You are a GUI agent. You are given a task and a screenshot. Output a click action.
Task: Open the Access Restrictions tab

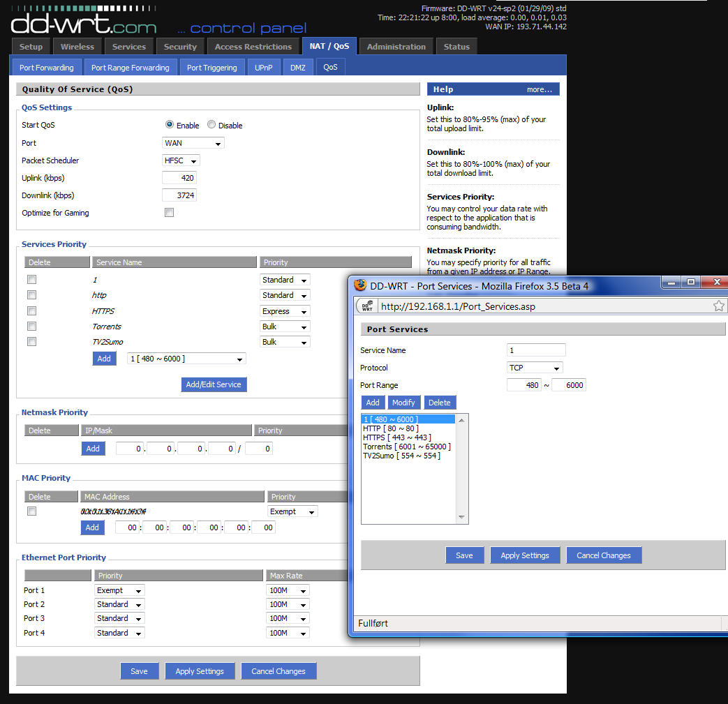(x=253, y=47)
